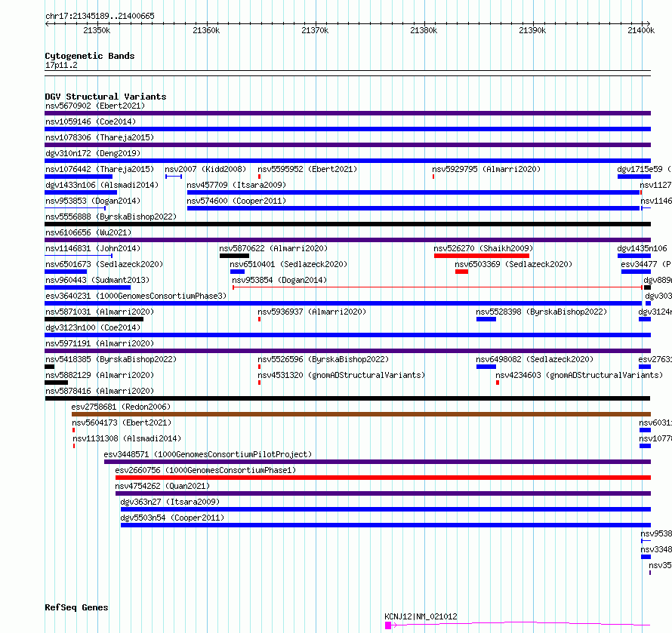Screen dimensions: 672x633
Task: Click the dgv310n172 (Deng2019) label
Action: [x=93, y=153]
